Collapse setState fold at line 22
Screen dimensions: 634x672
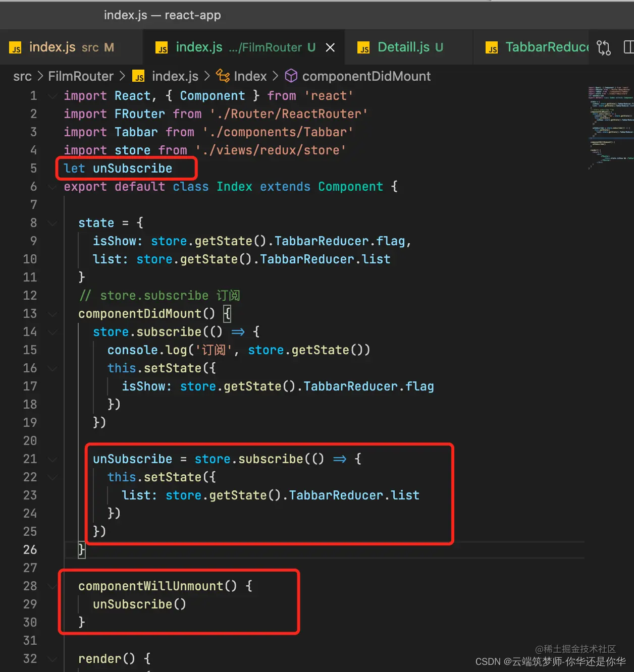pos(52,477)
